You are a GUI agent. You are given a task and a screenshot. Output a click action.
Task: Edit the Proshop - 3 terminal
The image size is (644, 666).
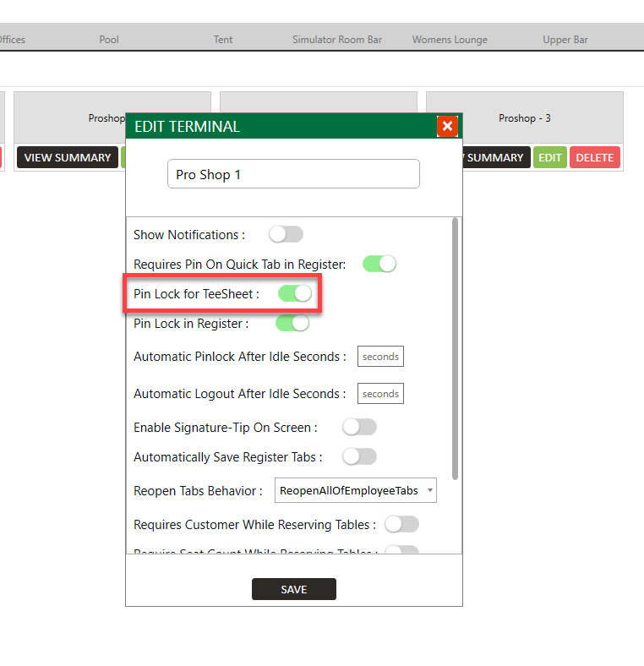point(550,157)
